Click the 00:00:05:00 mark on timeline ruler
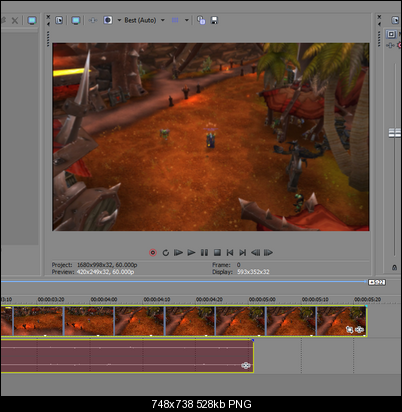Viewport: 402px width, 412px height. [x=262, y=299]
